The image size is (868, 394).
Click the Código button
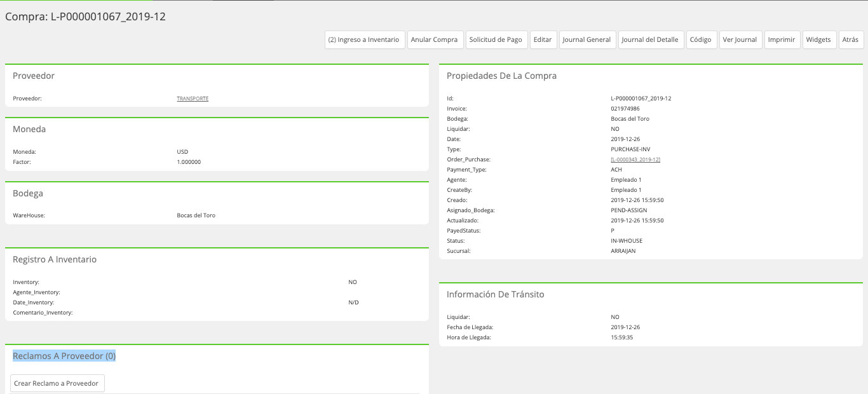701,39
